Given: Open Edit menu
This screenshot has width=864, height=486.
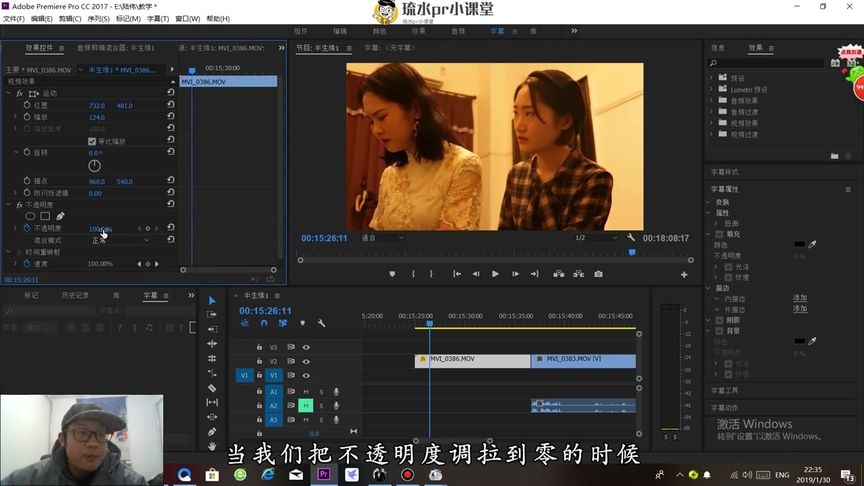Looking at the screenshot, I should click(42, 19).
